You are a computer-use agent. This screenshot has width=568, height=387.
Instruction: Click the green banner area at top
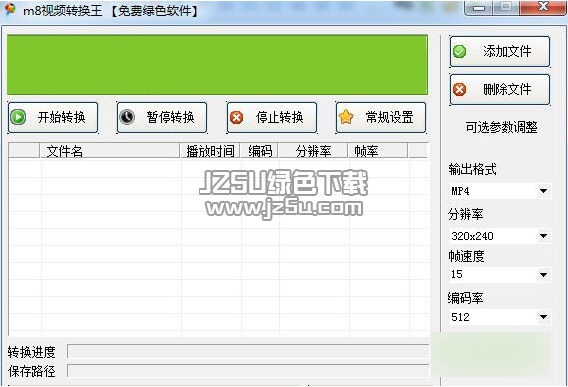coord(217,65)
